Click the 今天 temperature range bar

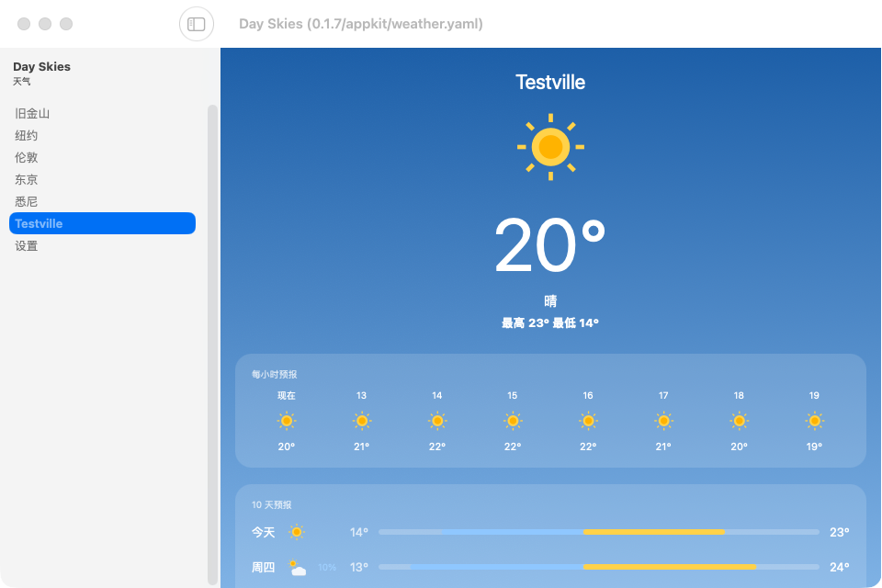click(599, 532)
